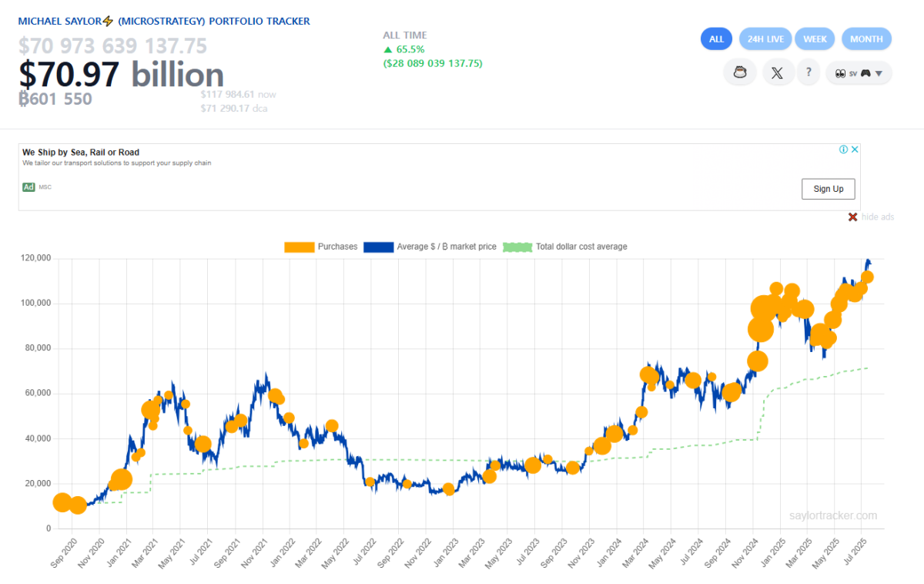Click the lightning bolt icon in title
Screen dimensions: 924x584
pyautogui.click(x=109, y=21)
